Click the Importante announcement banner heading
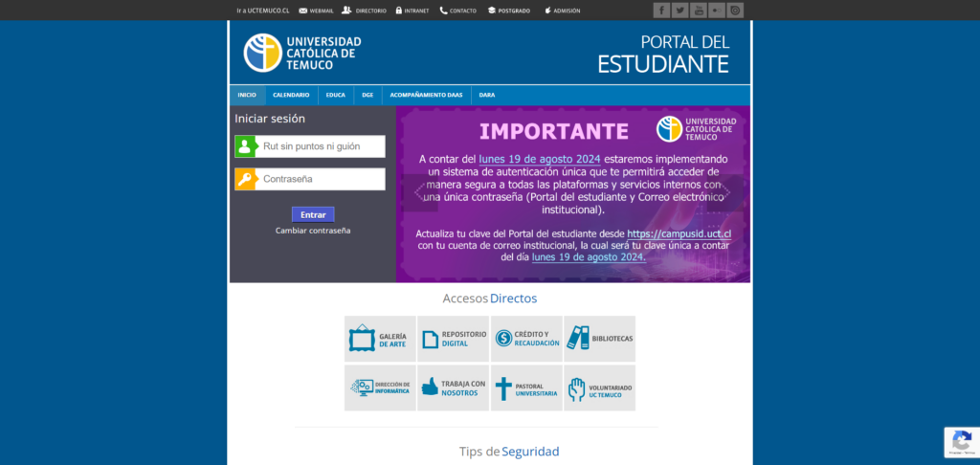 click(x=554, y=131)
